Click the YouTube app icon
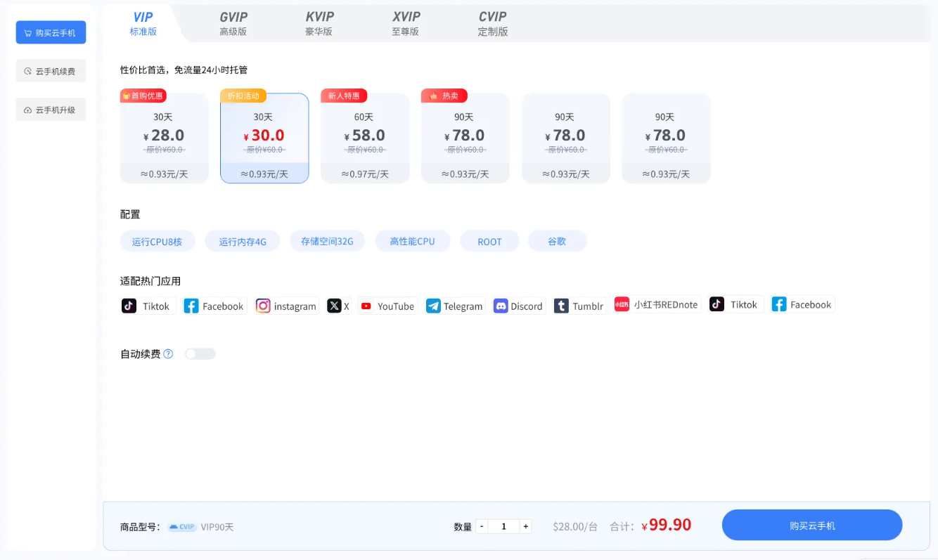 pyautogui.click(x=366, y=306)
